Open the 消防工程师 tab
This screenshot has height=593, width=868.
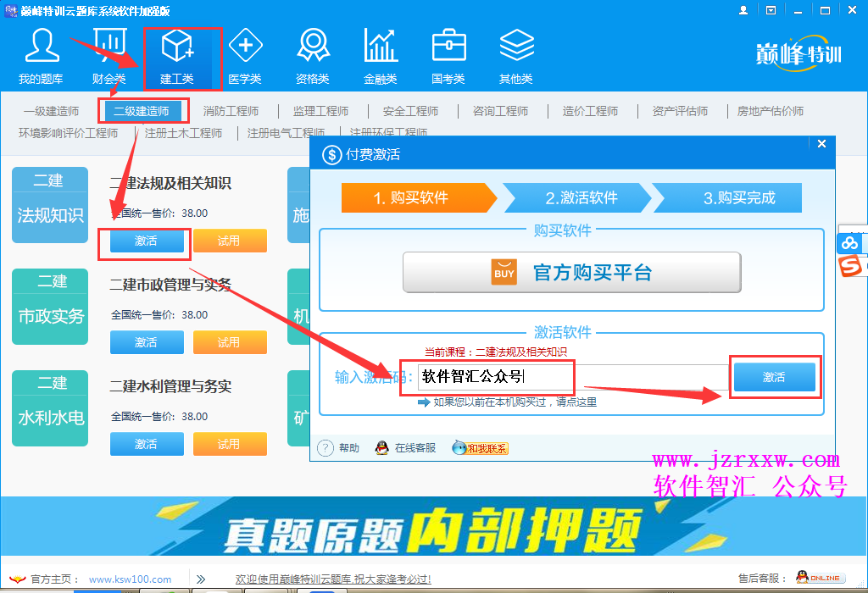click(x=231, y=111)
